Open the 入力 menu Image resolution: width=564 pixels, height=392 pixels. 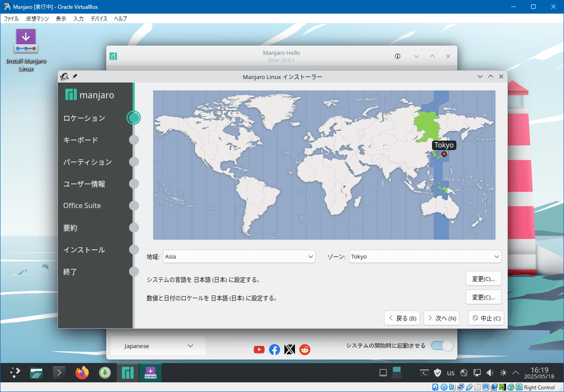[x=79, y=18]
